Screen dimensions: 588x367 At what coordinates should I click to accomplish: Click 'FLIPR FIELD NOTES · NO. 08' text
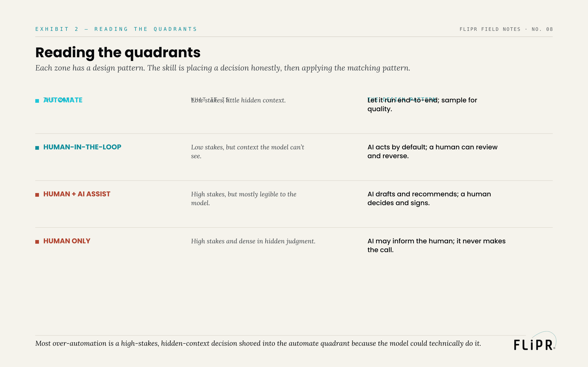click(506, 29)
